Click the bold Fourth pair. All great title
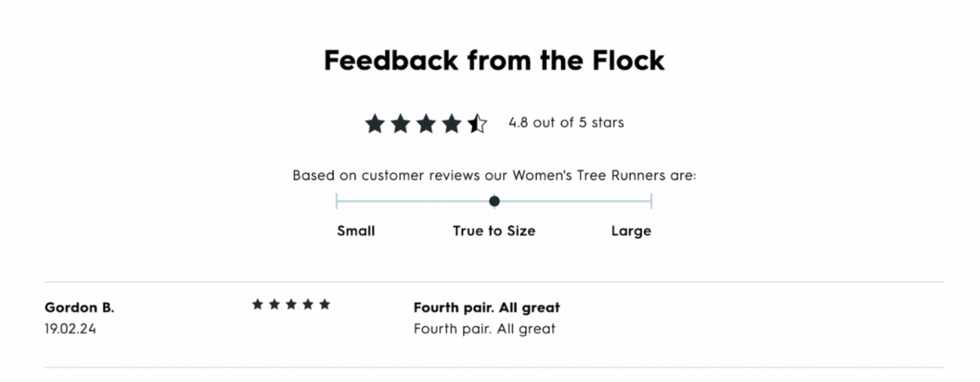This screenshot has height=382, width=980. [487, 307]
